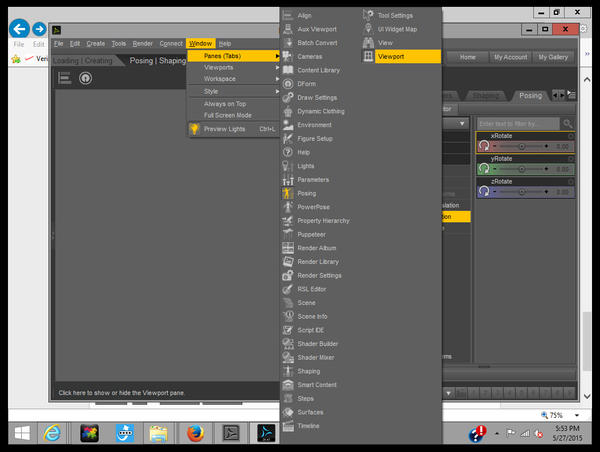Toggle Preview Lights menu item
600x452 pixels.
point(233,129)
